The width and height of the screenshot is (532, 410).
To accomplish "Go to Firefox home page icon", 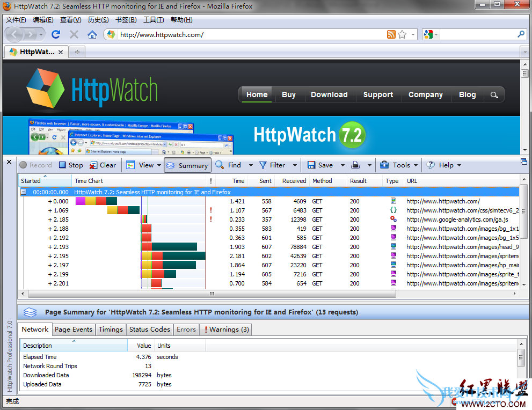I will 92,34.
